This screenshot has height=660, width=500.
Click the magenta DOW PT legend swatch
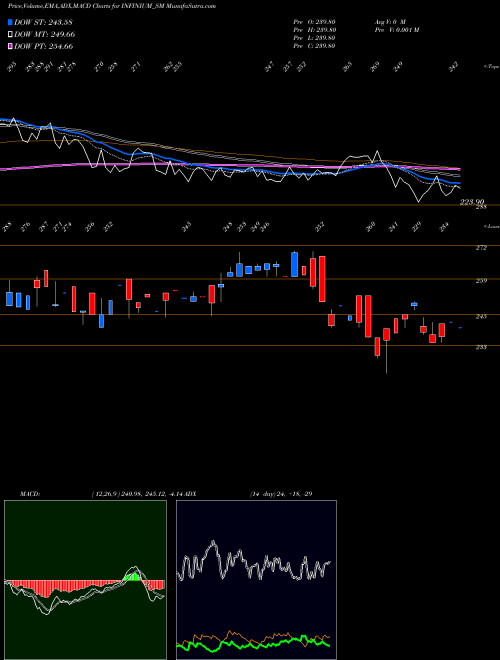click(x=10, y=46)
